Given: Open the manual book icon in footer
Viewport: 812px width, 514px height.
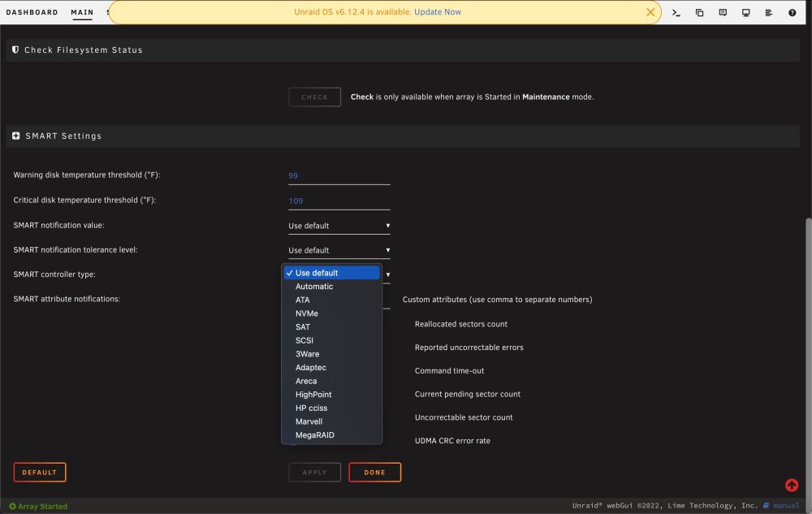Looking at the screenshot, I should point(766,505).
